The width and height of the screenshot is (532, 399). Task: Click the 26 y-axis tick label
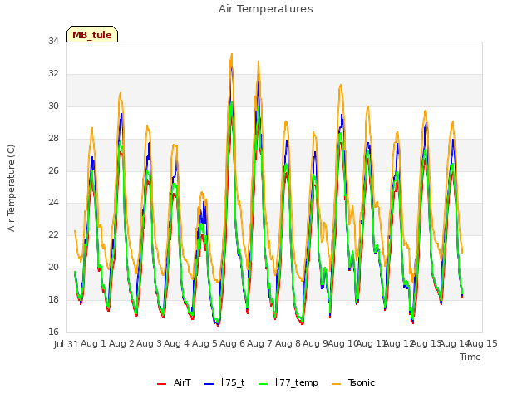click(x=53, y=170)
